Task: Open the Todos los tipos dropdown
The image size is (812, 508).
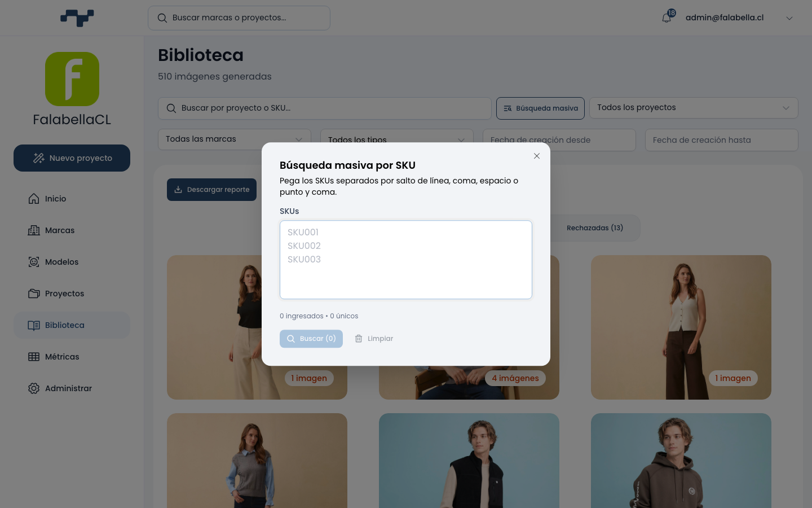Action: click(x=397, y=139)
